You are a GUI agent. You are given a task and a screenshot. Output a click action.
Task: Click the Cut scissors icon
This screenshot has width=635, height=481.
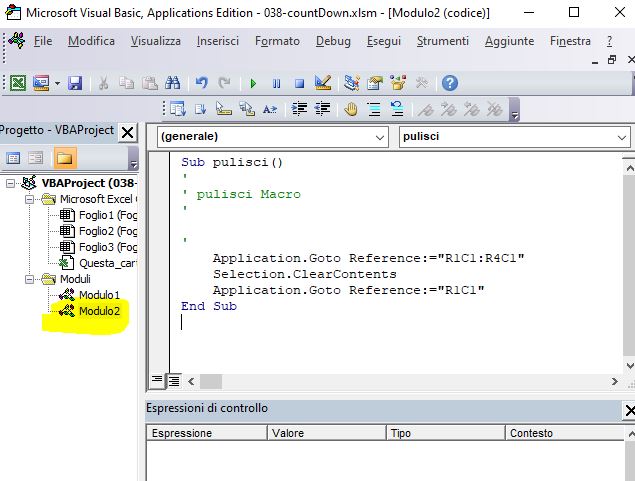(x=103, y=83)
